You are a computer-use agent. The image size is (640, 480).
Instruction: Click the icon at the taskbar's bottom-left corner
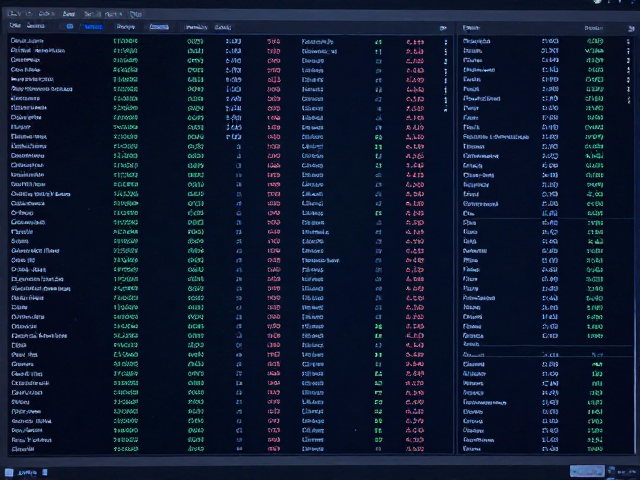[x=9, y=472]
